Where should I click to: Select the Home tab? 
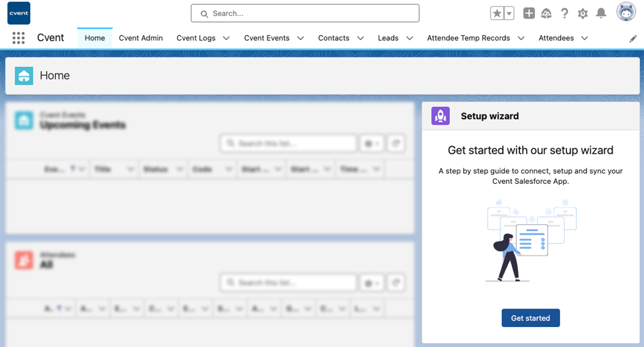pos(94,38)
